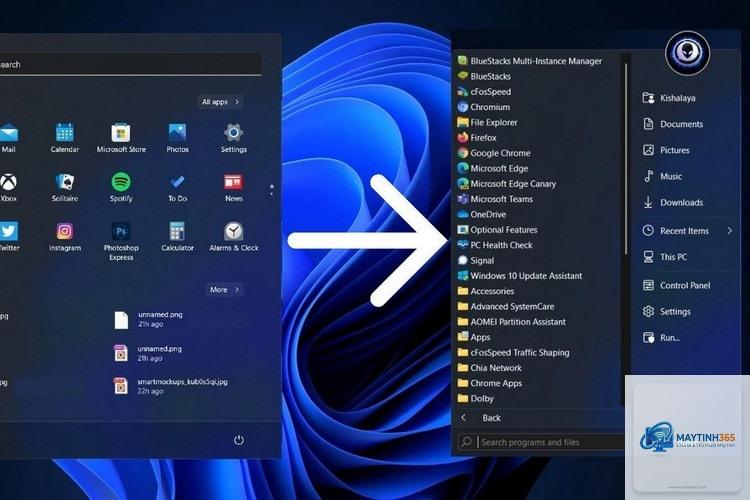
Task: Open Calendar app in Windows 11 Start menu
Action: pyautogui.click(x=65, y=137)
